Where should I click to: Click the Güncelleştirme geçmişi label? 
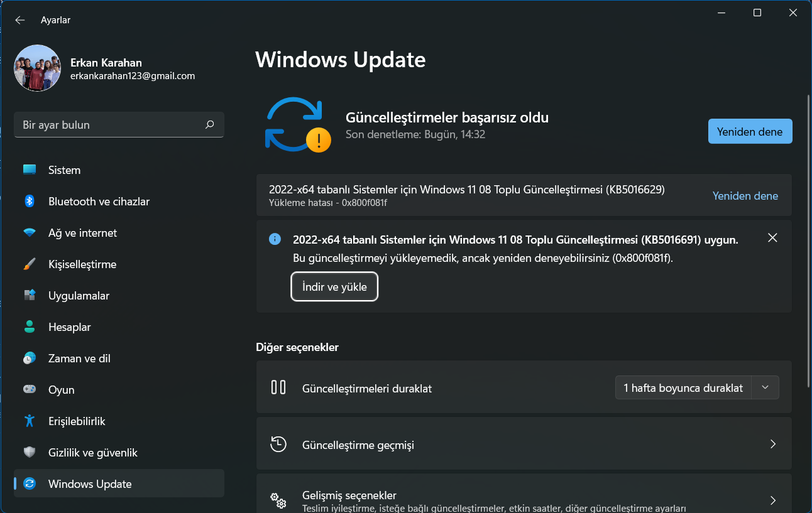358,445
